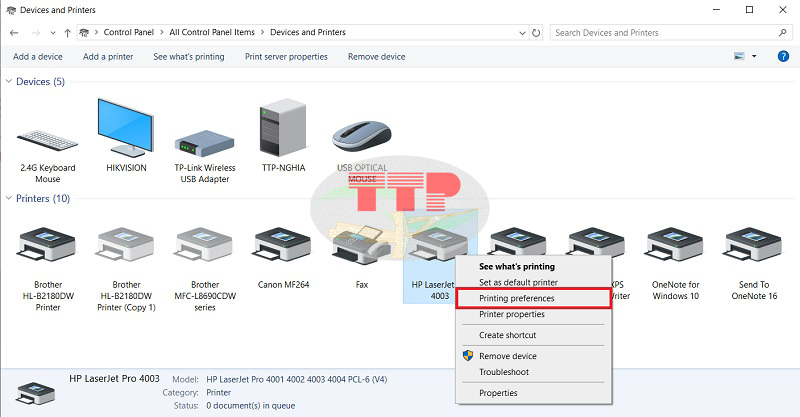The width and height of the screenshot is (800, 417).
Task: Open the view options dropdown arrow
Action: coord(754,57)
